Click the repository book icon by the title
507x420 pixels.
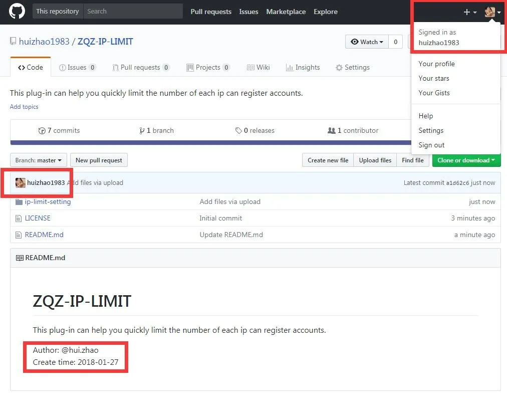click(x=13, y=41)
